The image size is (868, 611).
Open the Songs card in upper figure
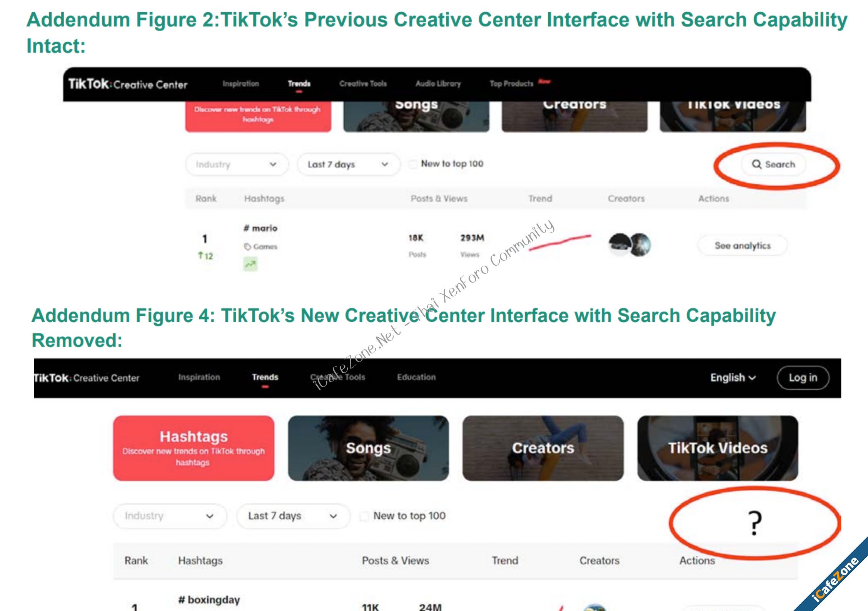coord(416,116)
